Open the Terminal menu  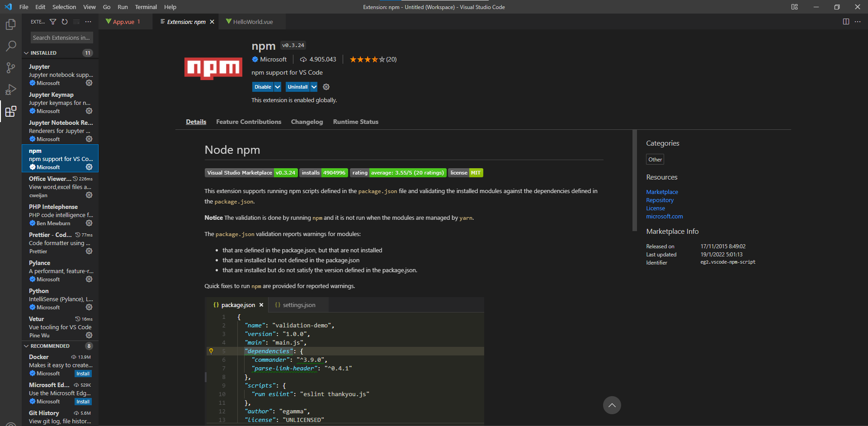pos(146,7)
